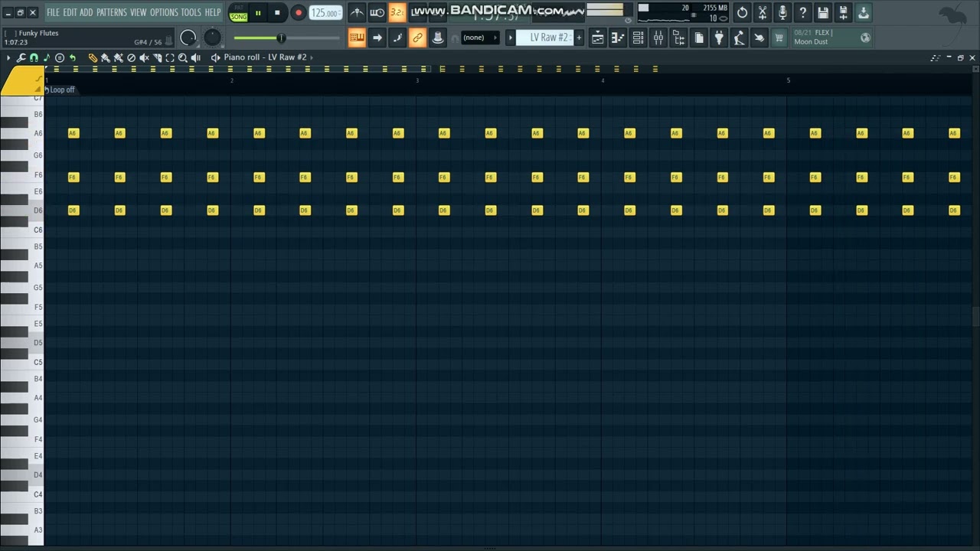980x551 pixels.
Task: Click the microphone one-click recording icon
Action: point(782,12)
